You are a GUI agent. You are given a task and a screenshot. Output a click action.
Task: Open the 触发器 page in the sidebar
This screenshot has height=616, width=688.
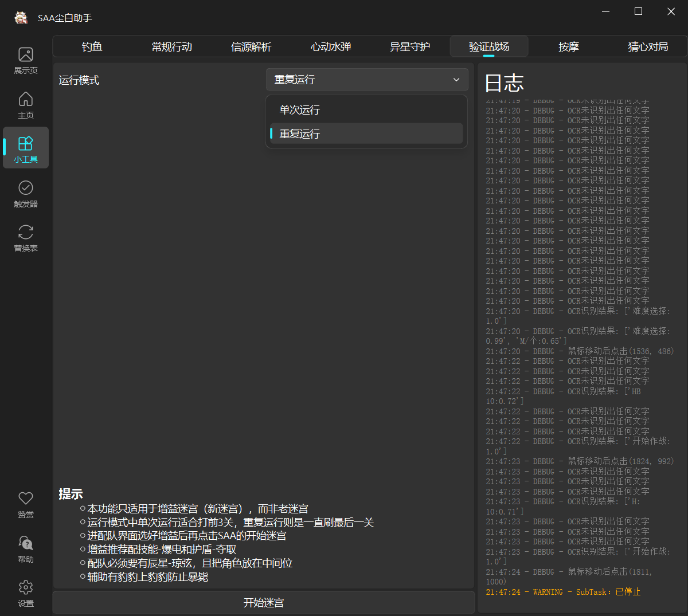pos(26,194)
